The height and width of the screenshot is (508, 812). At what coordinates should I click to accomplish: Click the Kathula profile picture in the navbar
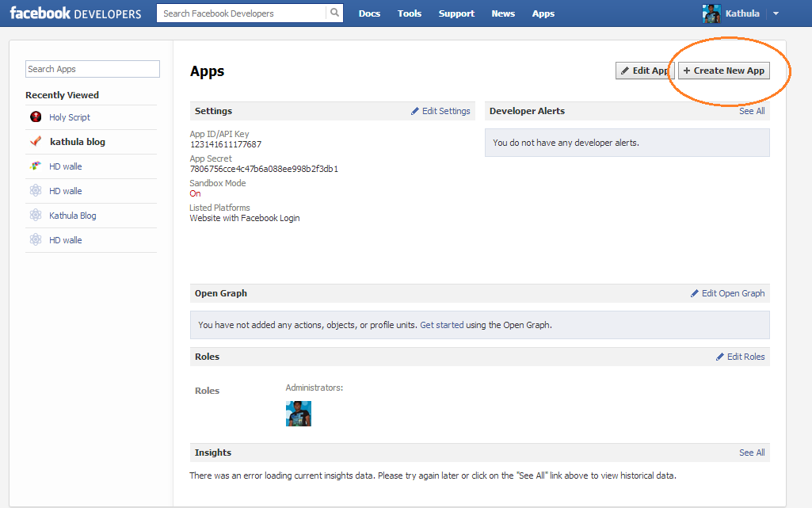tap(711, 13)
